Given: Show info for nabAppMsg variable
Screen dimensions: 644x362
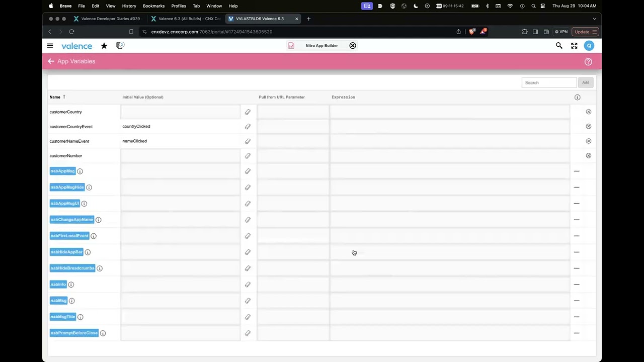Looking at the screenshot, I should tap(80, 171).
